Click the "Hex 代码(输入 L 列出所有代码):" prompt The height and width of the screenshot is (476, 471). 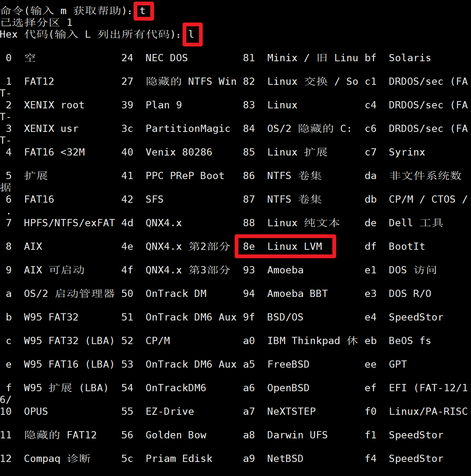click(x=90, y=34)
